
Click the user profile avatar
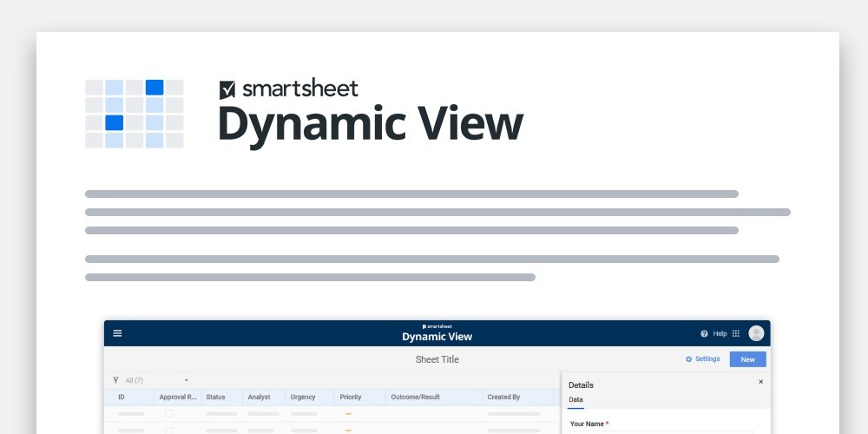tap(756, 333)
